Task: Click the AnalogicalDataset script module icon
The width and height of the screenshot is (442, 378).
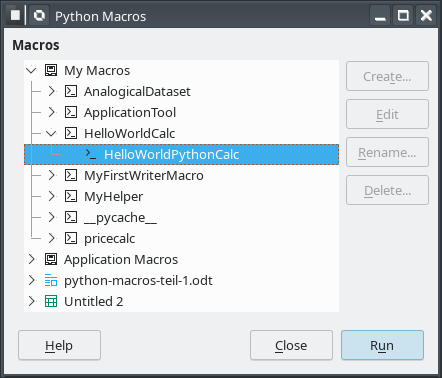Action: coord(71,91)
